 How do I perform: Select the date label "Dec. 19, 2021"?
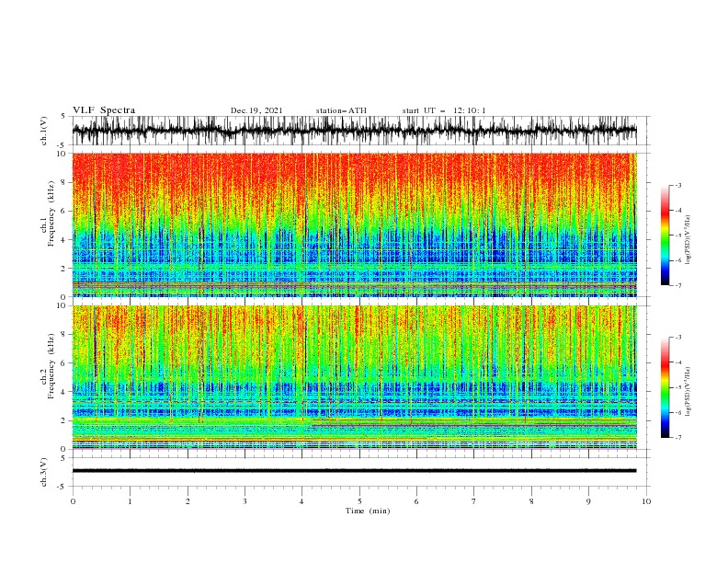pos(256,110)
